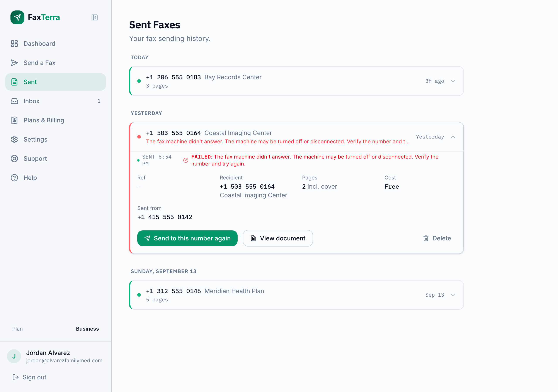Open Inbox with 1 unread
The height and width of the screenshot is (392, 558).
(55, 101)
